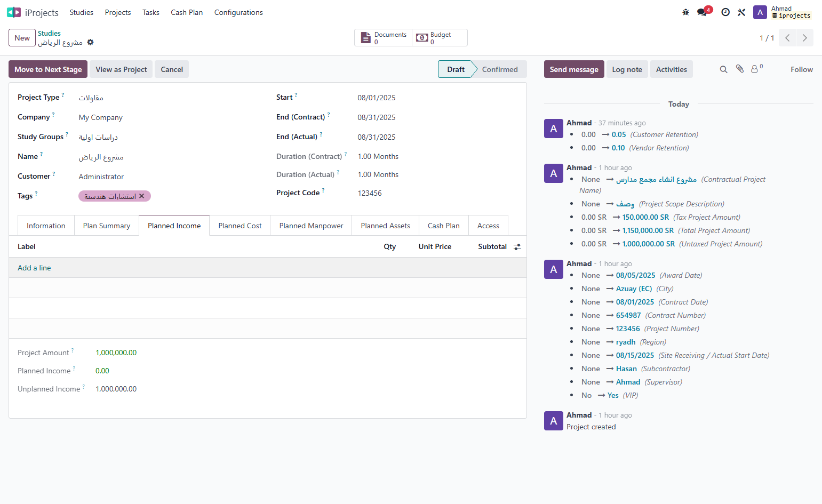The width and height of the screenshot is (822, 504).
Task: Switch to the Information tab
Action: [x=46, y=226]
